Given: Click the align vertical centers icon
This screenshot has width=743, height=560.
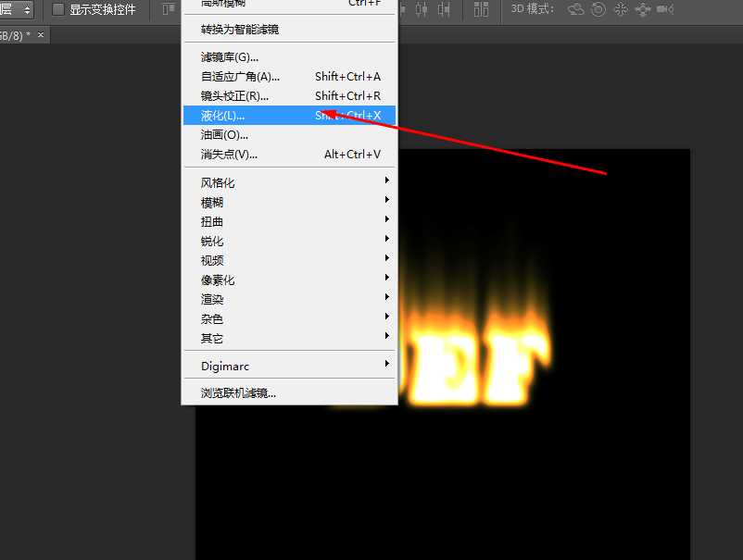Looking at the screenshot, I should 422,9.
